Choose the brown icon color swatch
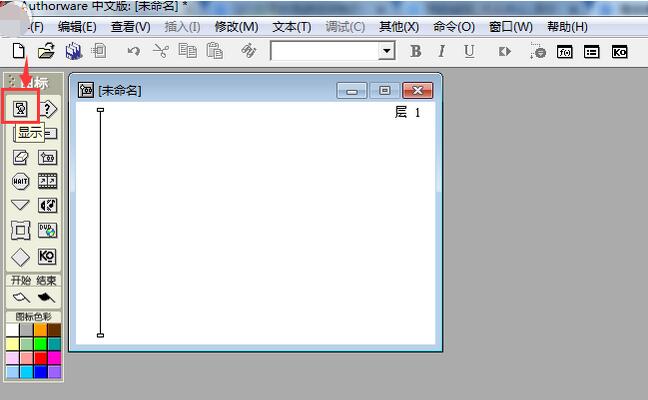648x400 pixels. 54,330
